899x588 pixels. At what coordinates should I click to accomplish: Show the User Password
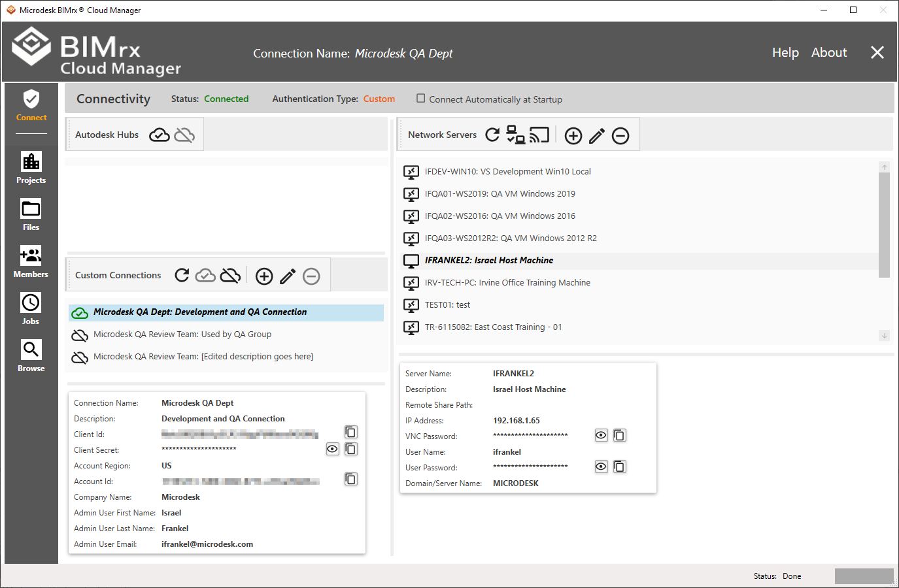point(601,466)
